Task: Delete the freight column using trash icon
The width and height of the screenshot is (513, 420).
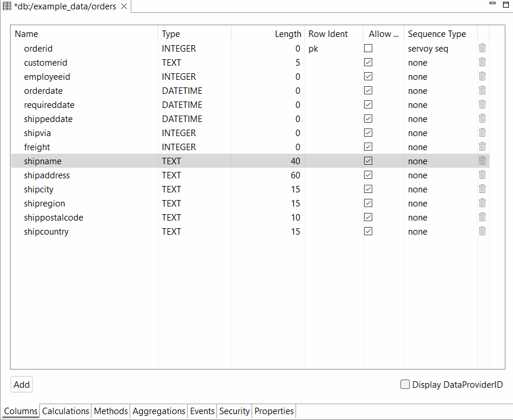Action: click(x=482, y=147)
